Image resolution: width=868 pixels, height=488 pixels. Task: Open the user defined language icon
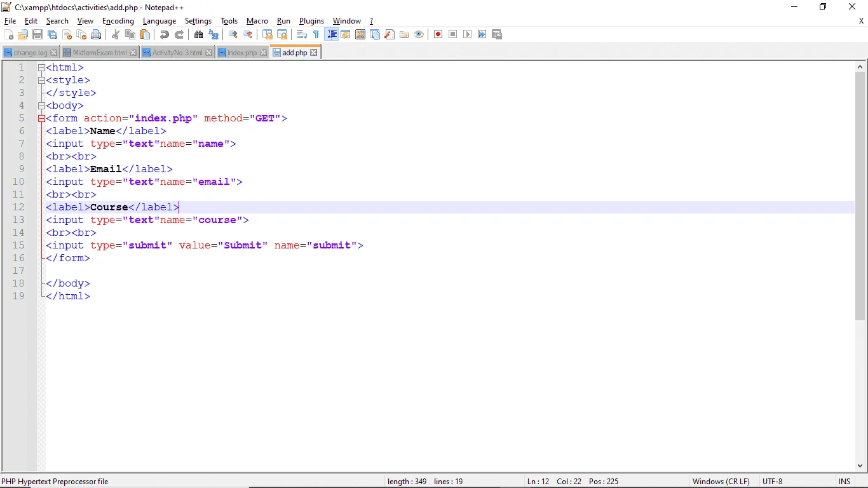tap(346, 34)
